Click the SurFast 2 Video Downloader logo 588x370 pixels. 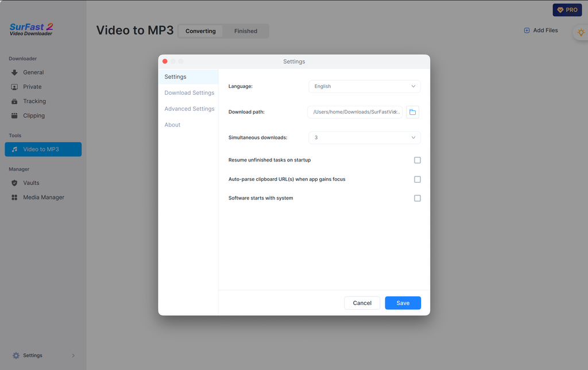[x=31, y=29]
